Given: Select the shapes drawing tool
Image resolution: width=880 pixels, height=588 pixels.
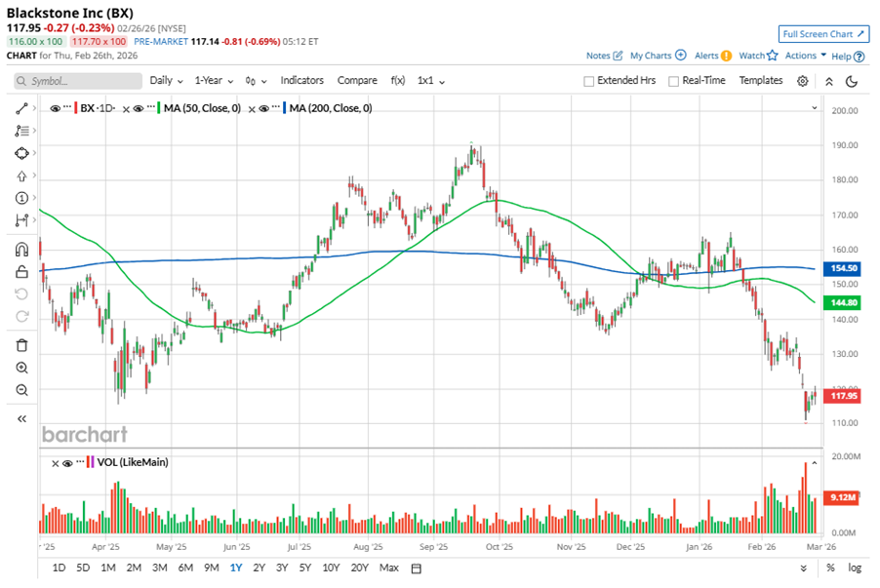Looking at the screenshot, I should coord(21,153).
